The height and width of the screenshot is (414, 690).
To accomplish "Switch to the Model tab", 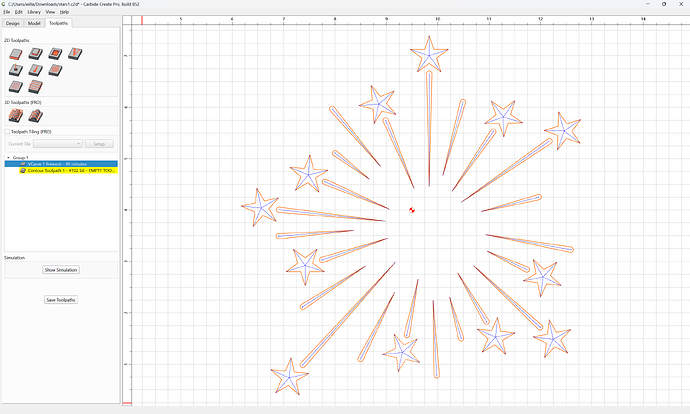I will (34, 23).
